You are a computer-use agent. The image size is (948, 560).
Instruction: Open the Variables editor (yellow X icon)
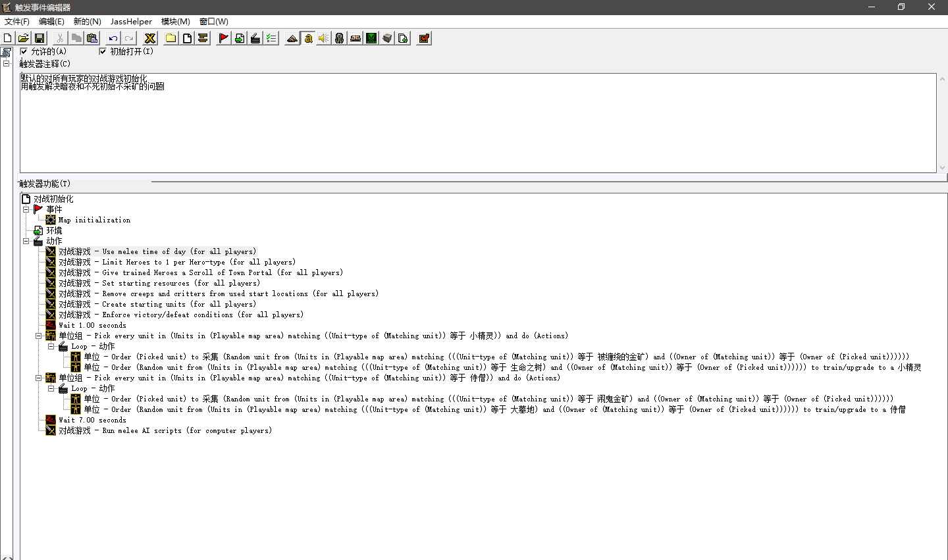point(150,38)
